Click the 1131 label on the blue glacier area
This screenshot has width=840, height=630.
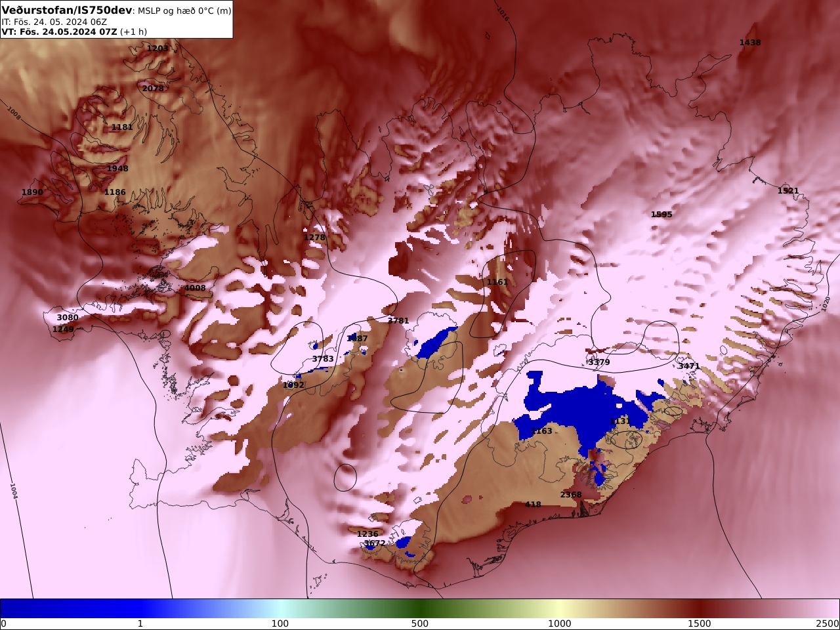[x=620, y=421]
